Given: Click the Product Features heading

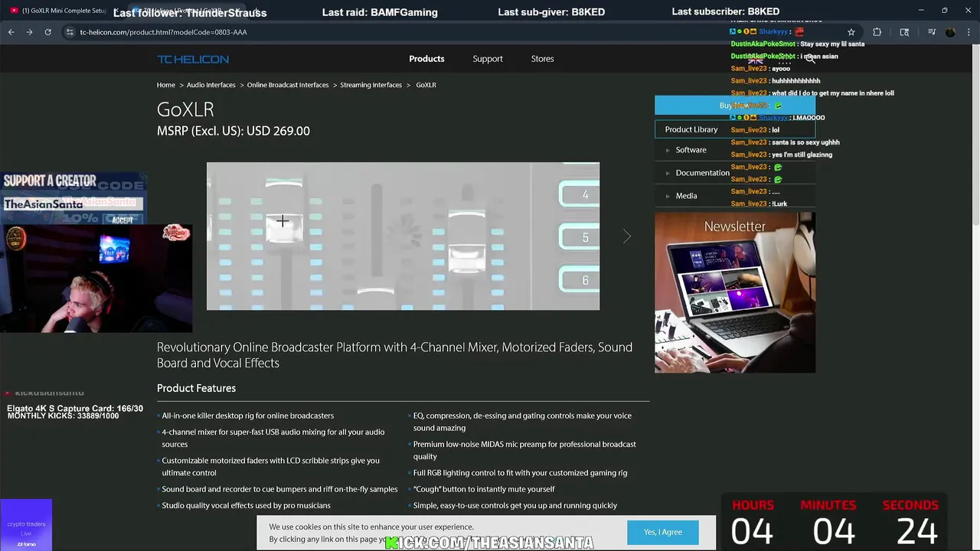Looking at the screenshot, I should [x=196, y=388].
